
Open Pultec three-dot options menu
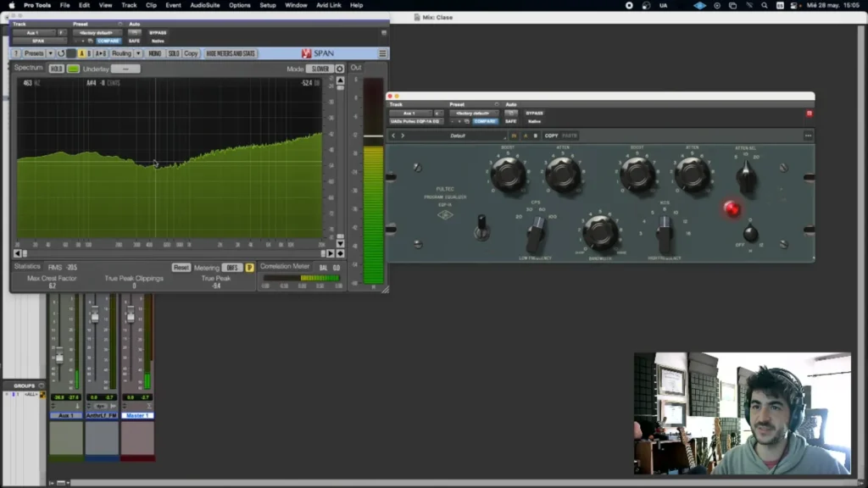click(808, 136)
